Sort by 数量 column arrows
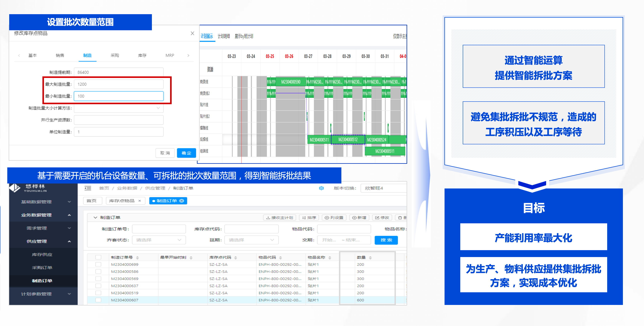 pyautogui.click(x=370, y=258)
